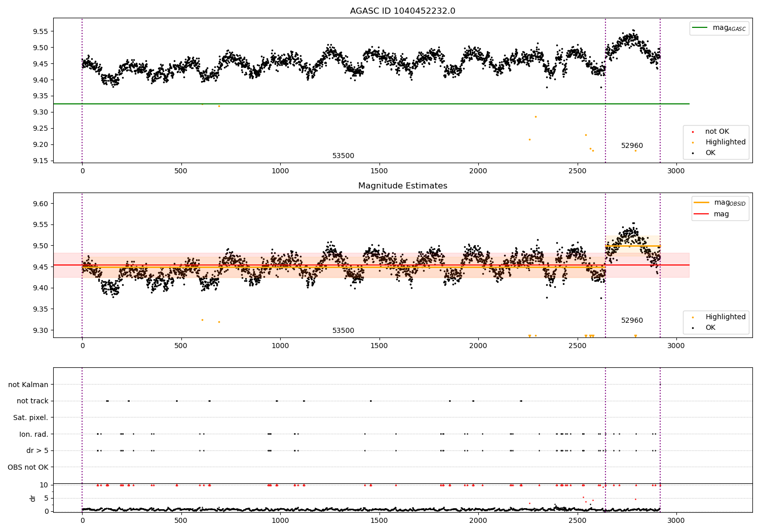The image size is (760, 532).
Task: Click the 9.55 y-axis tick in top plot
Action: point(40,31)
